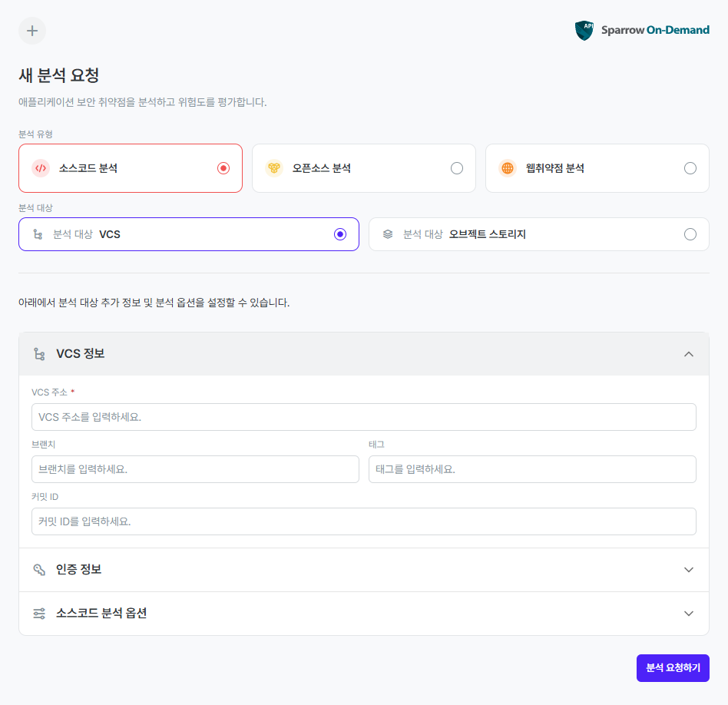Focus the 브랜치 input field
Viewport: 728px width, 705px height.
195,469
